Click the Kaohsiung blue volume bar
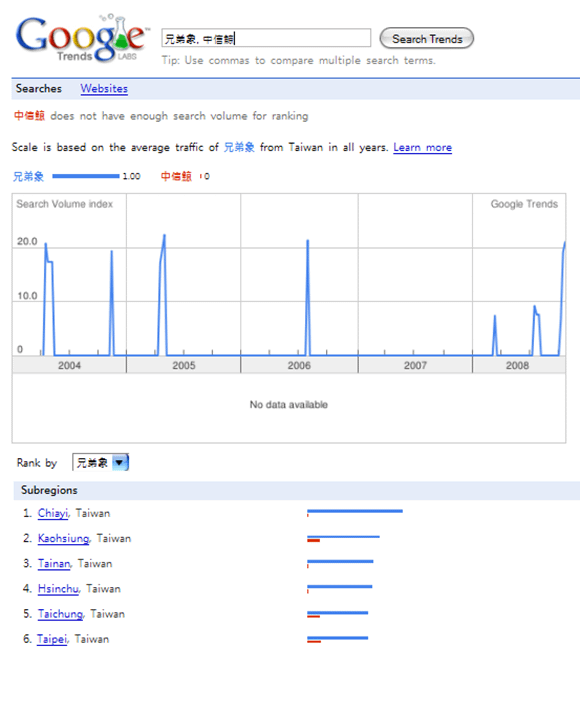Screen dimensions: 580x713 [x=343, y=537]
